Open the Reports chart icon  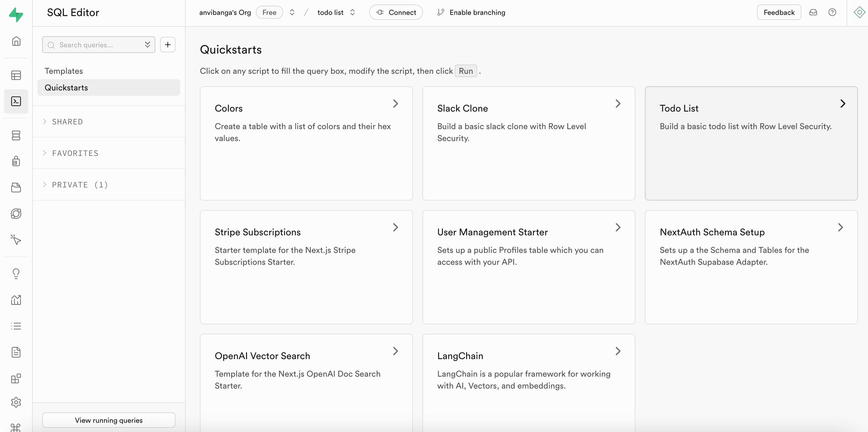click(16, 300)
